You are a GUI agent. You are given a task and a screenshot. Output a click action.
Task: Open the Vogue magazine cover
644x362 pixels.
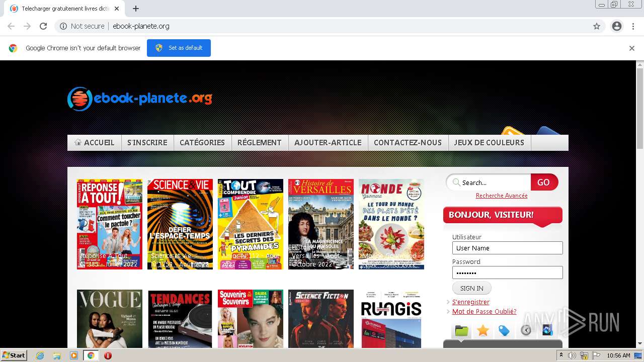click(110, 319)
